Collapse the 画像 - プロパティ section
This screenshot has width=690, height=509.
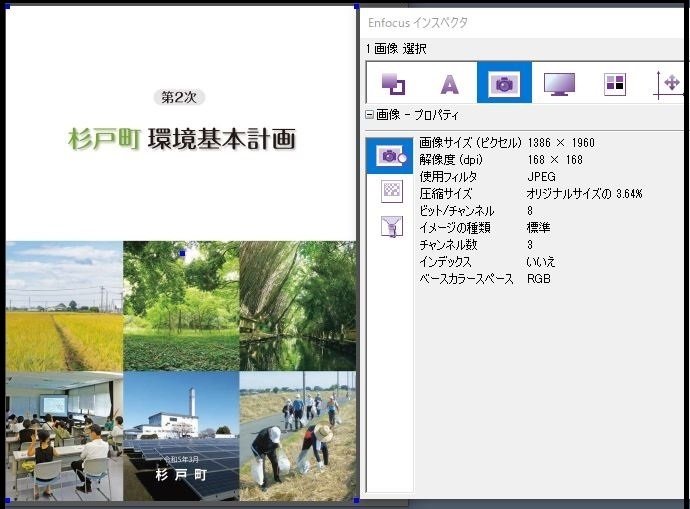[x=370, y=115]
